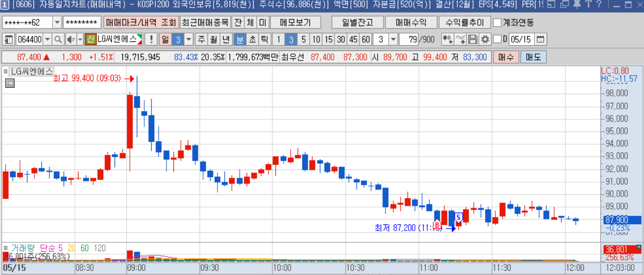Image resolution: width=644 pixels, height=275 pixels.
Task: Click the 잔 button
Action: coord(238,23)
